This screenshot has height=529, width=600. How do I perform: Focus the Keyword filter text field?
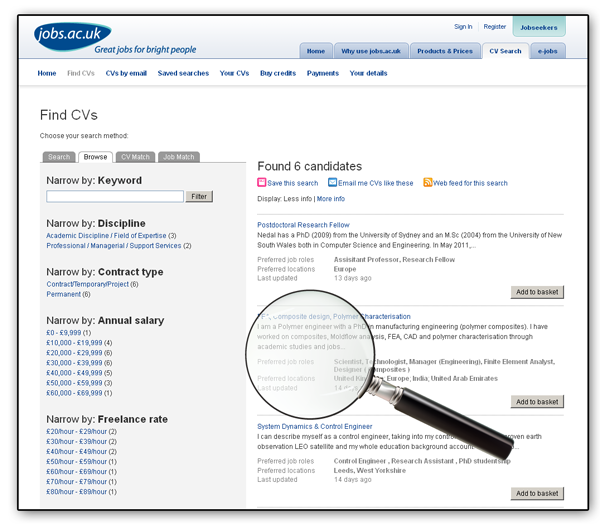coord(115,196)
